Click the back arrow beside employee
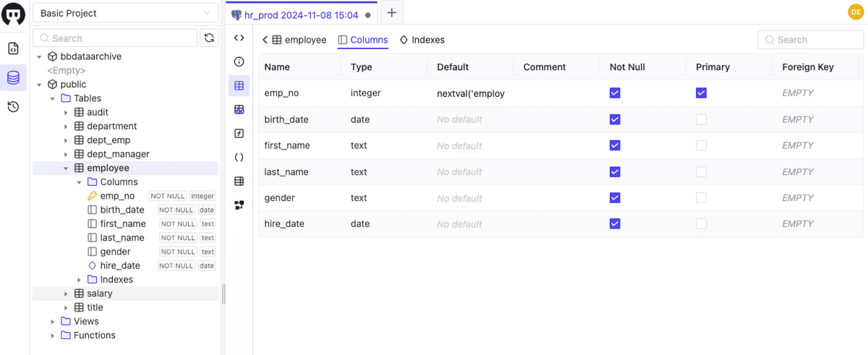Screen dimensions: 868x355 (x=265, y=40)
